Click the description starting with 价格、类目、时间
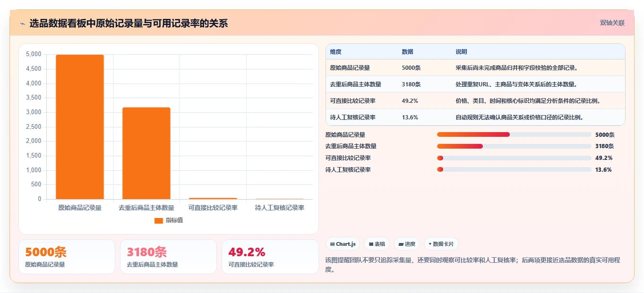The image size is (644, 293). (x=528, y=100)
